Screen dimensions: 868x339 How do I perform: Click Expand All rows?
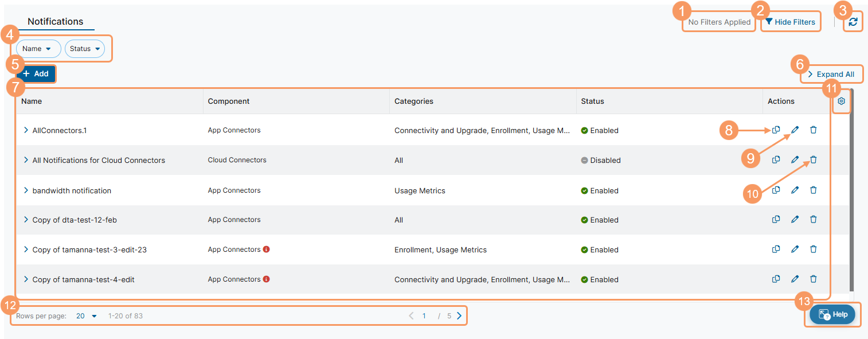(x=831, y=74)
